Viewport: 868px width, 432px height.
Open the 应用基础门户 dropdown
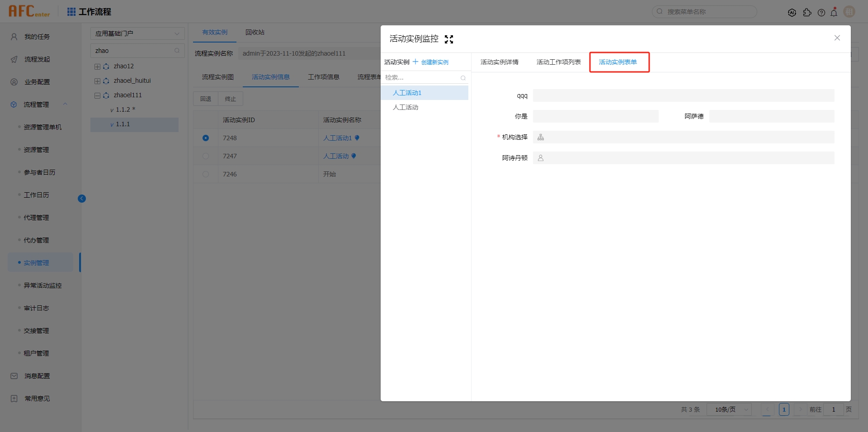[x=137, y=33]
